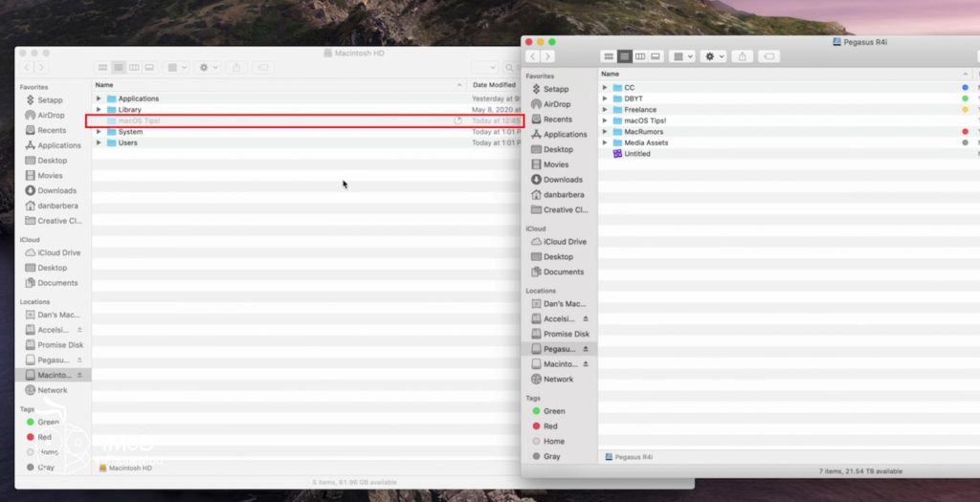Open AirDrop in Pegasus window sidebar
The height and width of the screenshot is (502, 980).
tap(556, 104)
